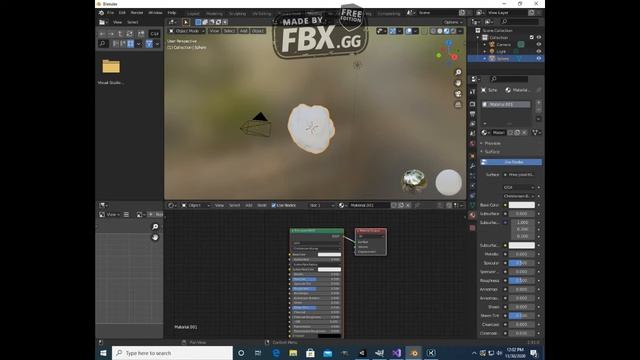Open the Add menu in the 3D viewport header
This screenshot has width=640, height=360.
coord(244,31)
